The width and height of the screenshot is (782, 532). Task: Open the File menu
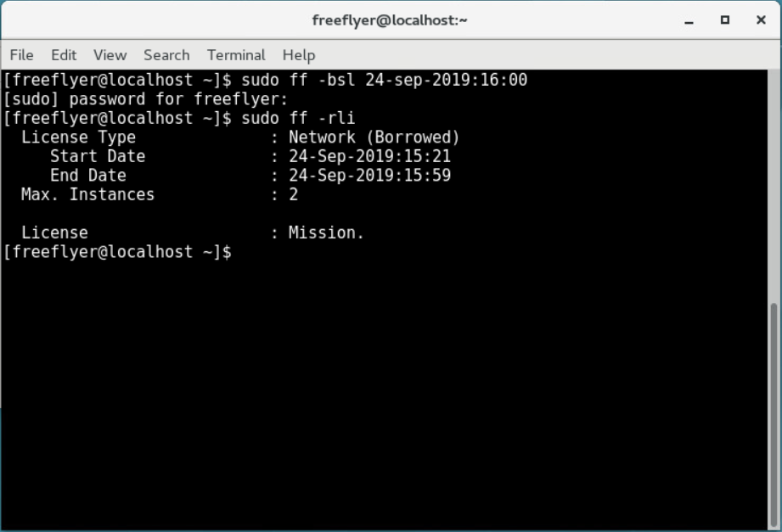[x=21, y=55]
